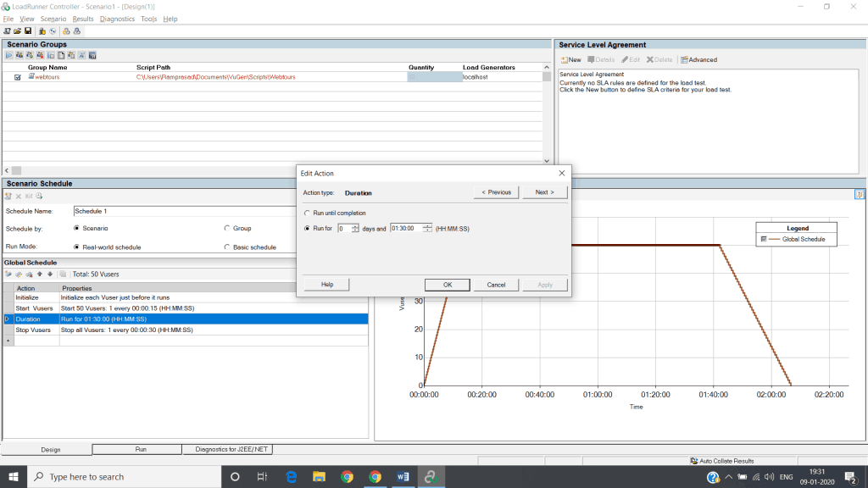The image size is (868, 488).
Task: Click inside the Schedule Name field
Action: click(127, 211)
